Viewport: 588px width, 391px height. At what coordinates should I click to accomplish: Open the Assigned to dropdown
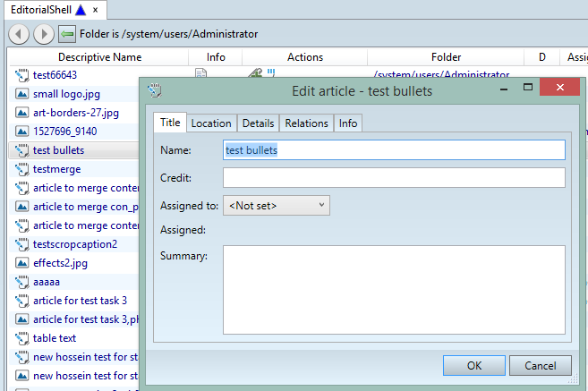(276, 206)
